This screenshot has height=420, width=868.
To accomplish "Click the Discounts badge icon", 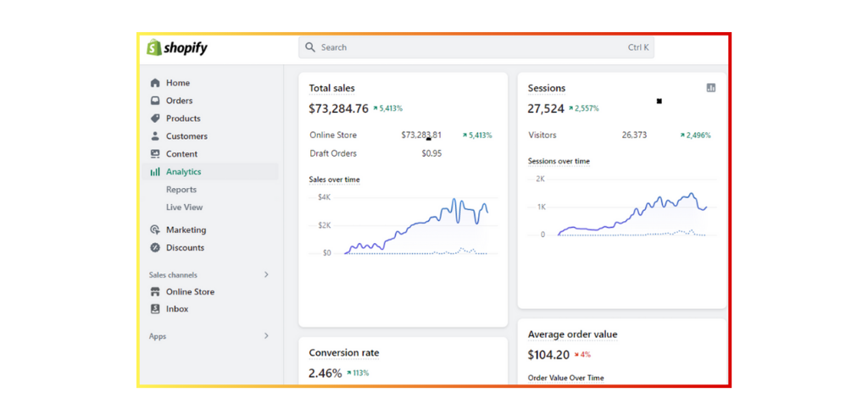I will tap(155, 248).
